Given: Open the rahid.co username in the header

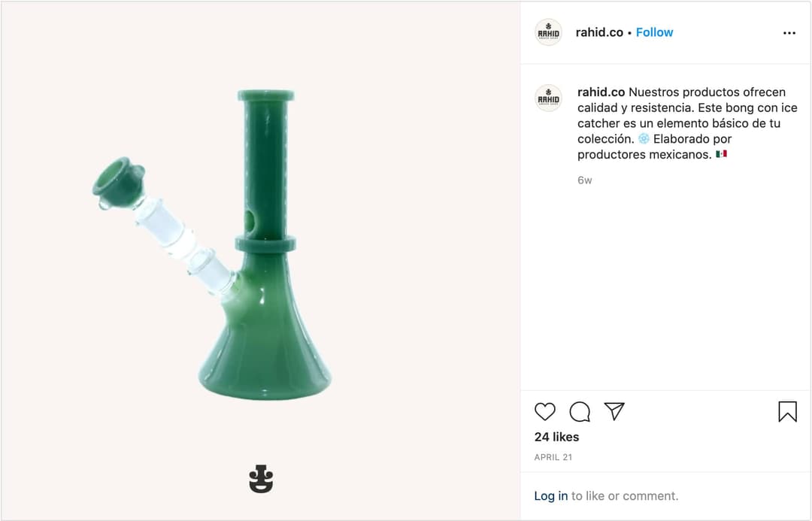Looking at the screenshot, I should coord(599,32).
